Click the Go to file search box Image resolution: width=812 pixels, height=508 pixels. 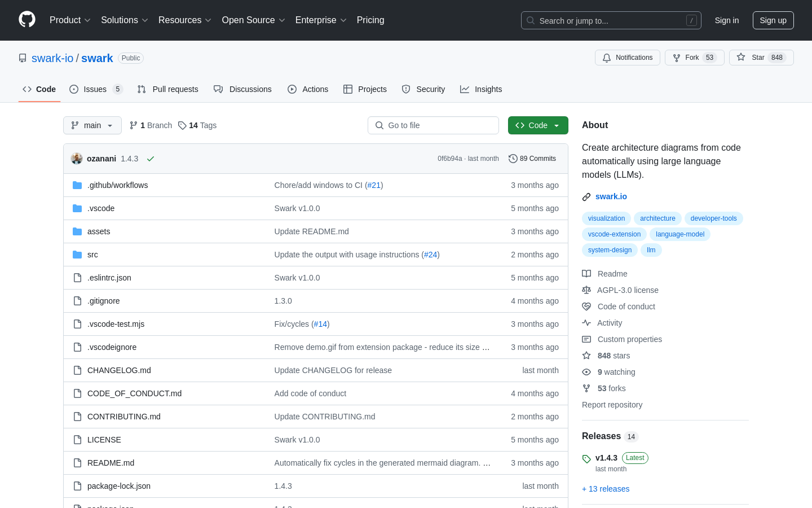coord(433,125)
